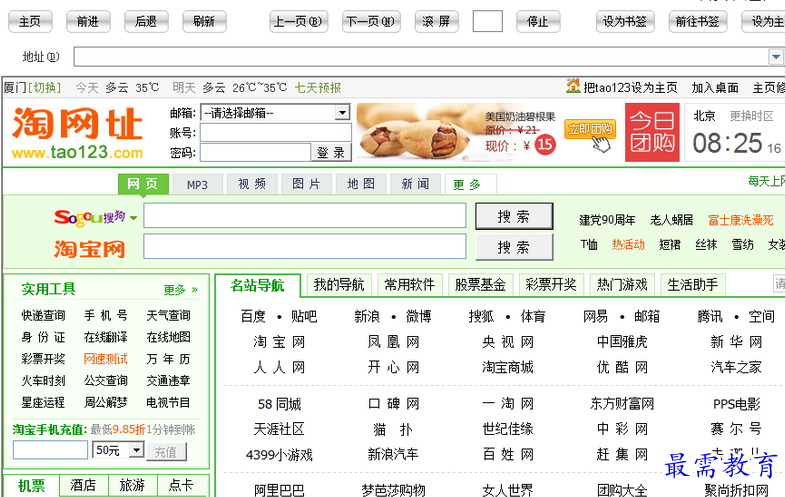Click the phone number recharge input field
The width and height of the screenshot is (786, 497).
(50, 450)
